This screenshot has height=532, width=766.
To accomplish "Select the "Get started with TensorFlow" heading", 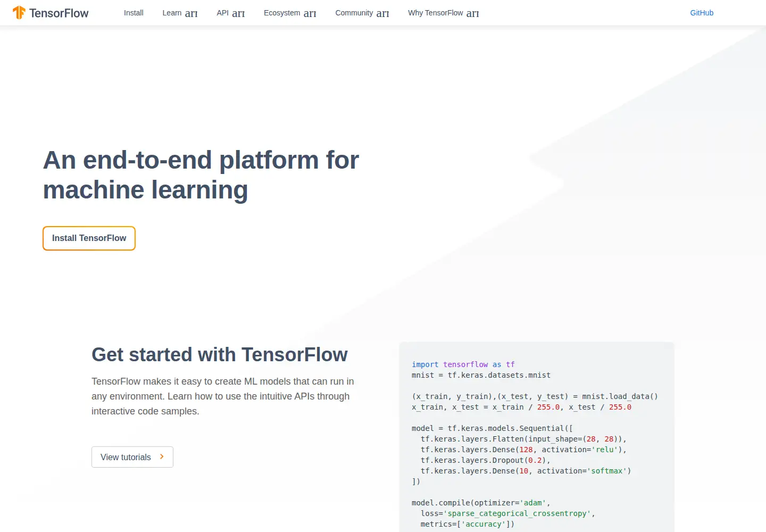I will point(220,354).
